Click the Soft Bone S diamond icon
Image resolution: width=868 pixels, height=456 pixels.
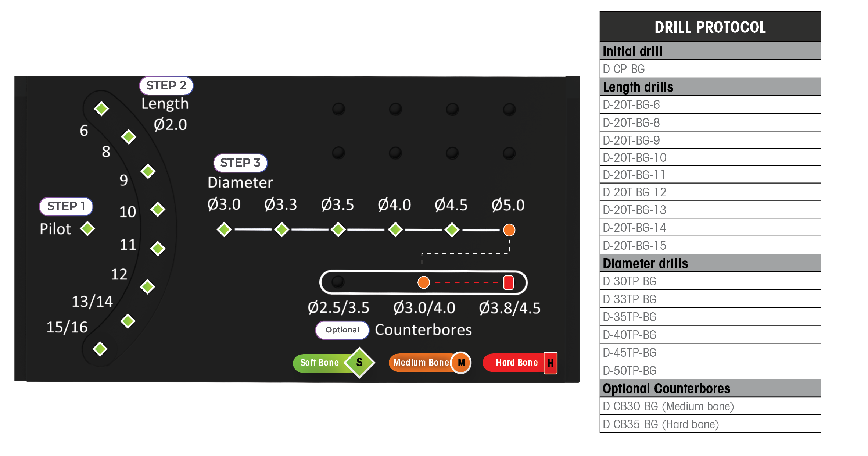click(359, 363)
